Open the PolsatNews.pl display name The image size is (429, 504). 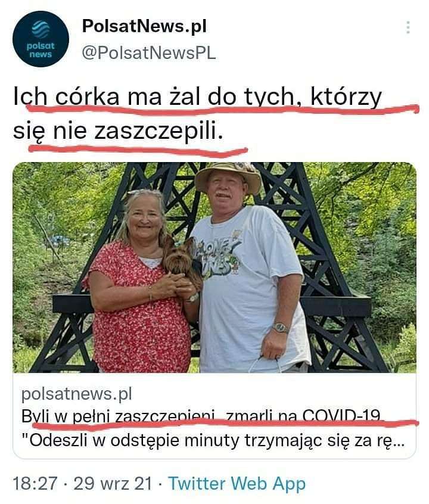(x=144, y=26)
